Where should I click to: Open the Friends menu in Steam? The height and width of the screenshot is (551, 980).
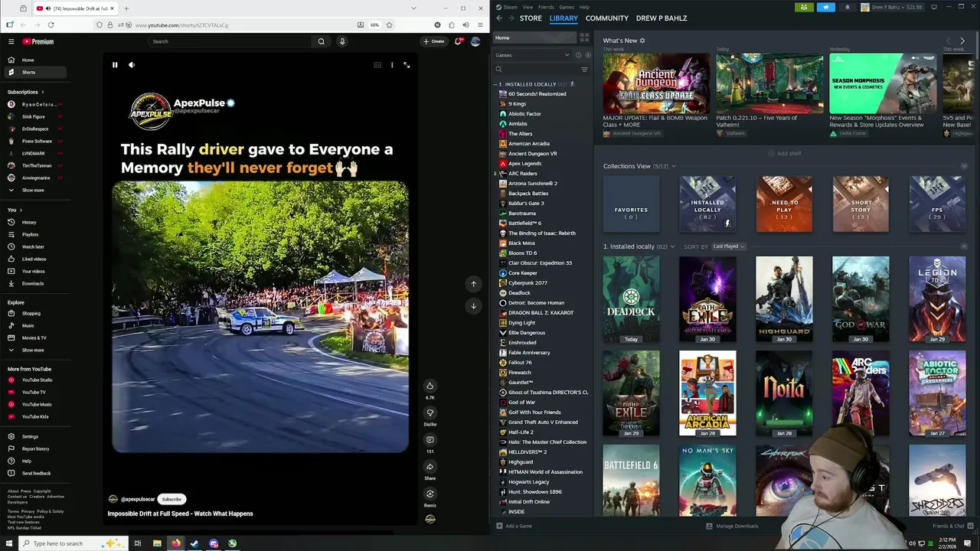point(546,7)
